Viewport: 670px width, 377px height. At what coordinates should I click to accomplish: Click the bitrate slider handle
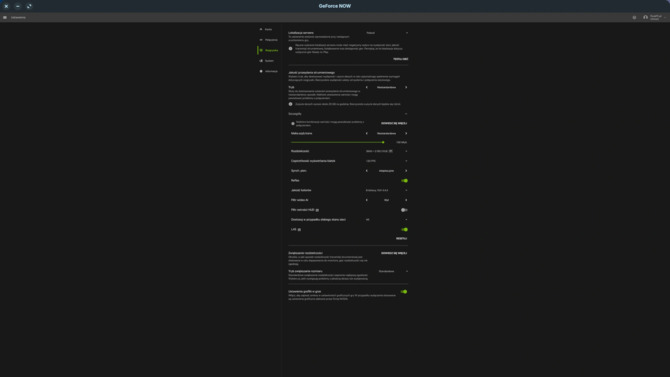coord(383,142)
